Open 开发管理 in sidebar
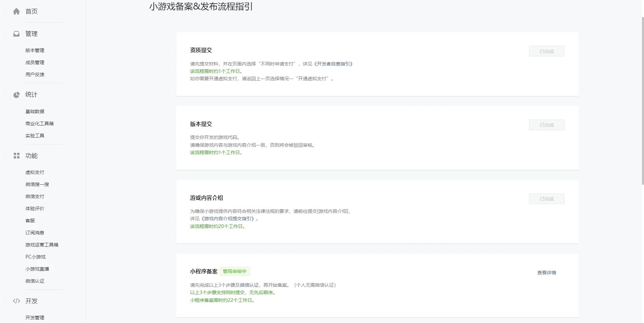 (35, 318)
